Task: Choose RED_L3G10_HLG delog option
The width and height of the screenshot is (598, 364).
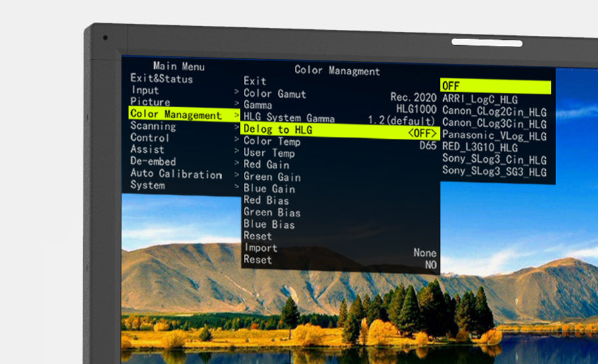Action: (480, 147)
